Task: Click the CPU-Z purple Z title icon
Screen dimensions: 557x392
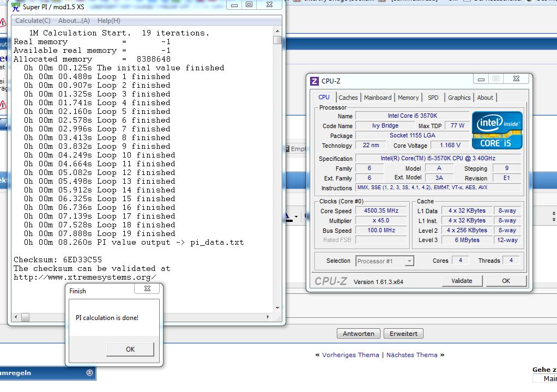Action: 314,81
